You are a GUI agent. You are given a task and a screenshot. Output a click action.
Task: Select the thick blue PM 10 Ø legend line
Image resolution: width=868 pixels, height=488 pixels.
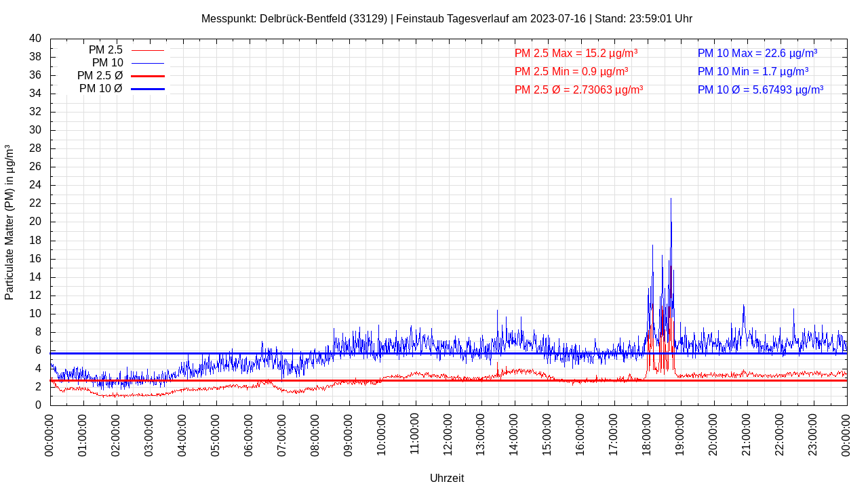tap(147, 89)
